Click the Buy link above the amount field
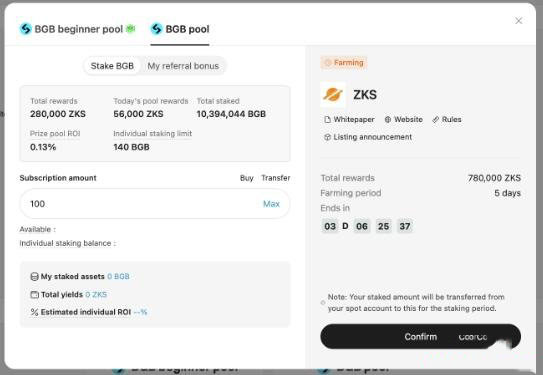Viewport: 543px width, 375px height. [247, 178]
